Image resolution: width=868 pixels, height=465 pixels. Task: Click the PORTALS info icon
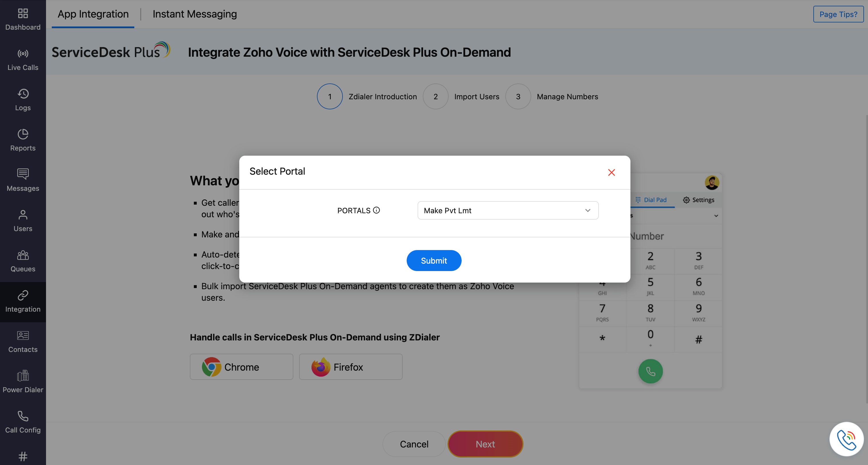click(376, 210)
